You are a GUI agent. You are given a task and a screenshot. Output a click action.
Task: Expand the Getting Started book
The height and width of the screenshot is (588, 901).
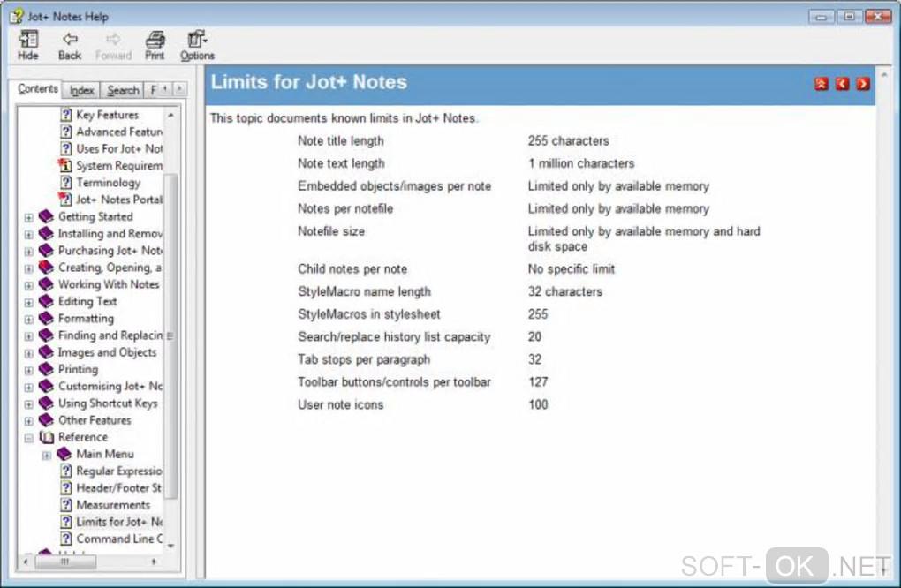(29, 217)
